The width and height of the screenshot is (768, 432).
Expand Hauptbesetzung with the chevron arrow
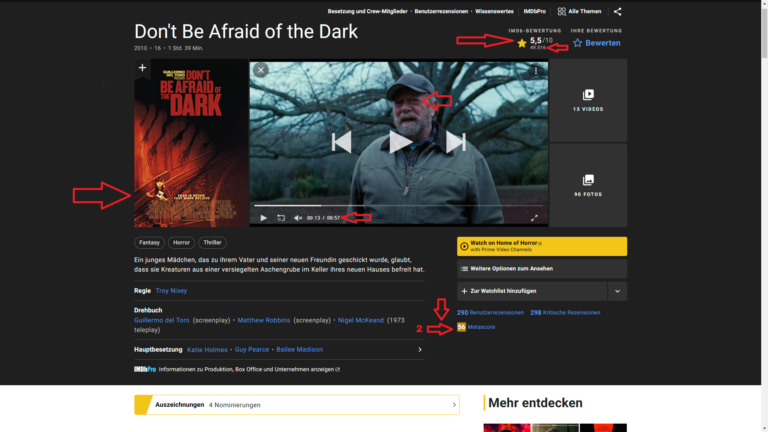(x=420, y=350)
